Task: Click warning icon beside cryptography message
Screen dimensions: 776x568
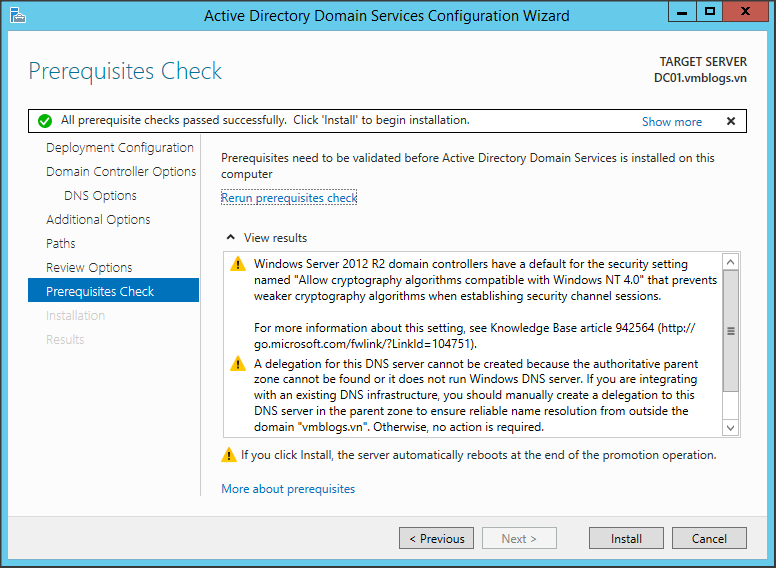Action: coord(238,264)
